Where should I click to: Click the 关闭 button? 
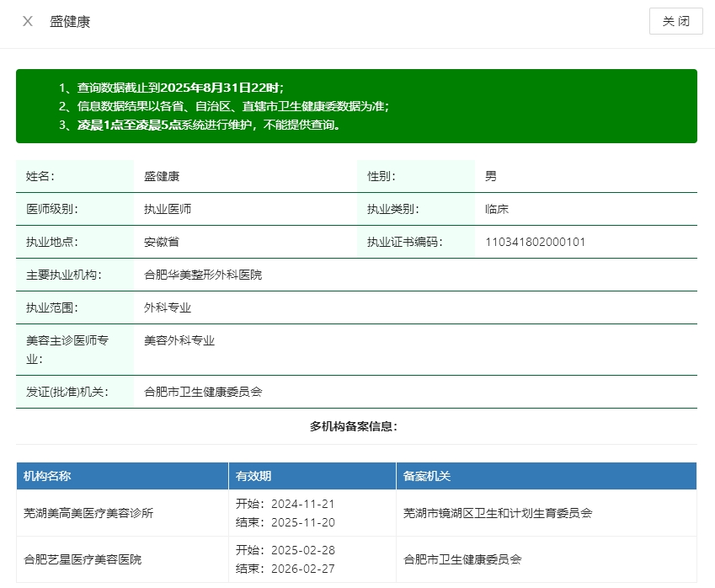[675, 21]
